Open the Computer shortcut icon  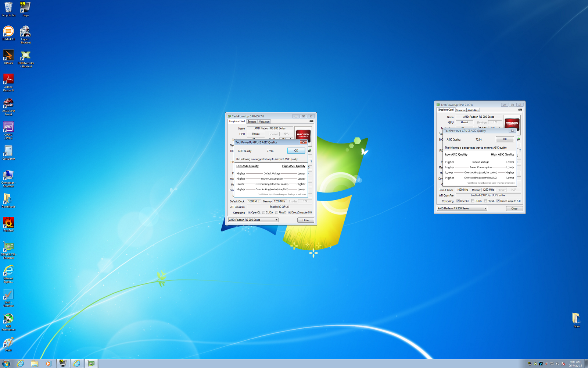8,178
